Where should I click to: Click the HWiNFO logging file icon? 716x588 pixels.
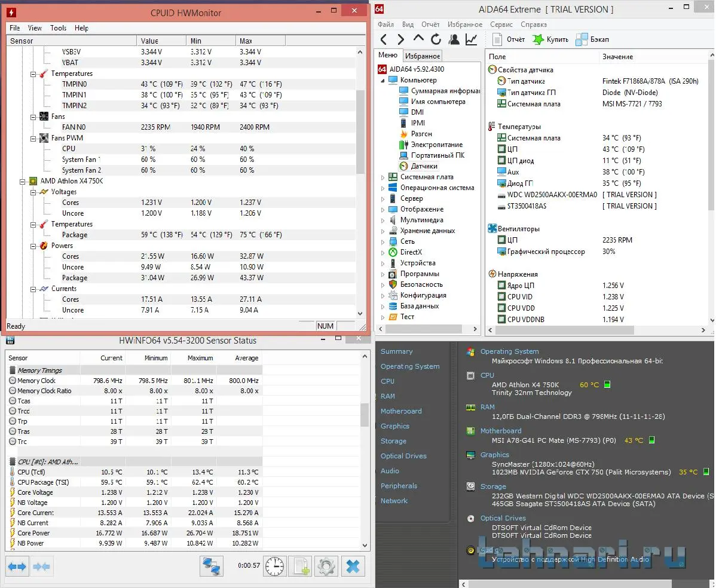300,566
